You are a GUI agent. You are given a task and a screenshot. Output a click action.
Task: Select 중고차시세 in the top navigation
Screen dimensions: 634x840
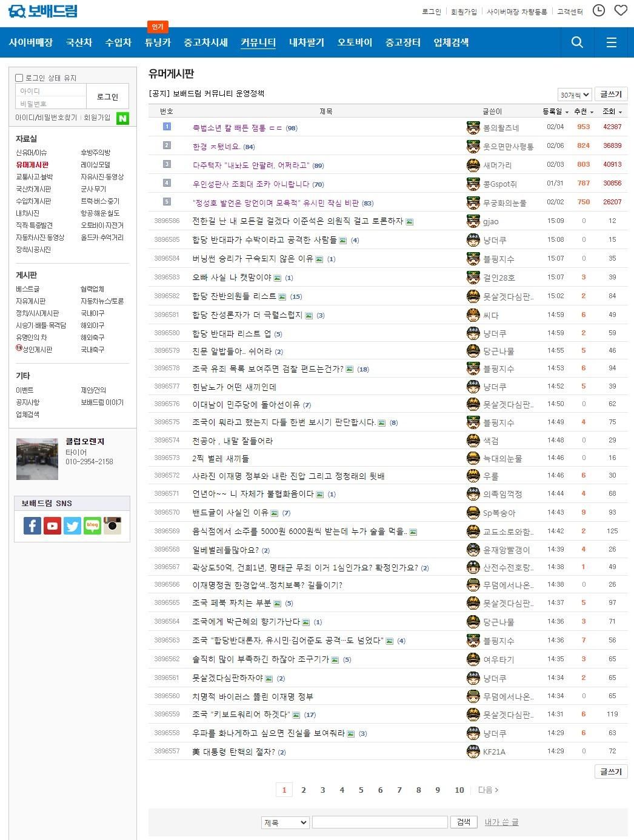[206, 42]
